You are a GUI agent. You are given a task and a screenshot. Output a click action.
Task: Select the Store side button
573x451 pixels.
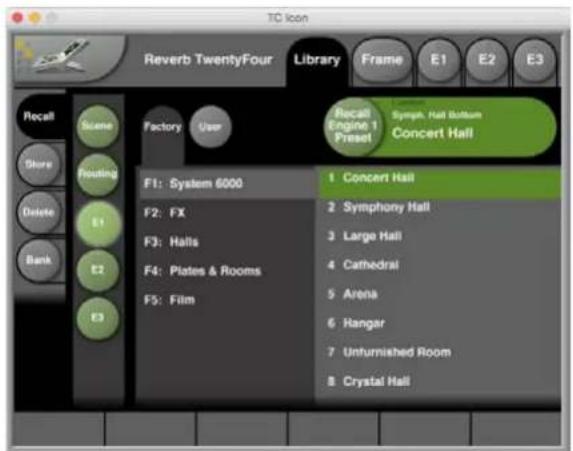tap(39, 164)
